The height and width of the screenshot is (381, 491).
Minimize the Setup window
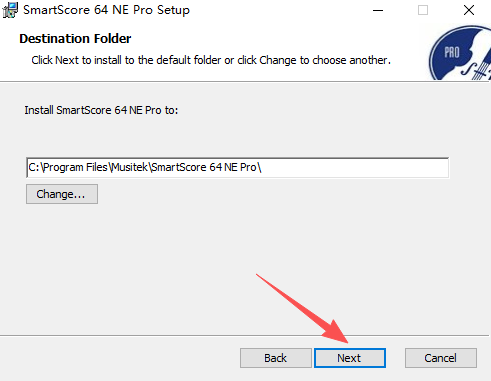[x=378, y=10]
